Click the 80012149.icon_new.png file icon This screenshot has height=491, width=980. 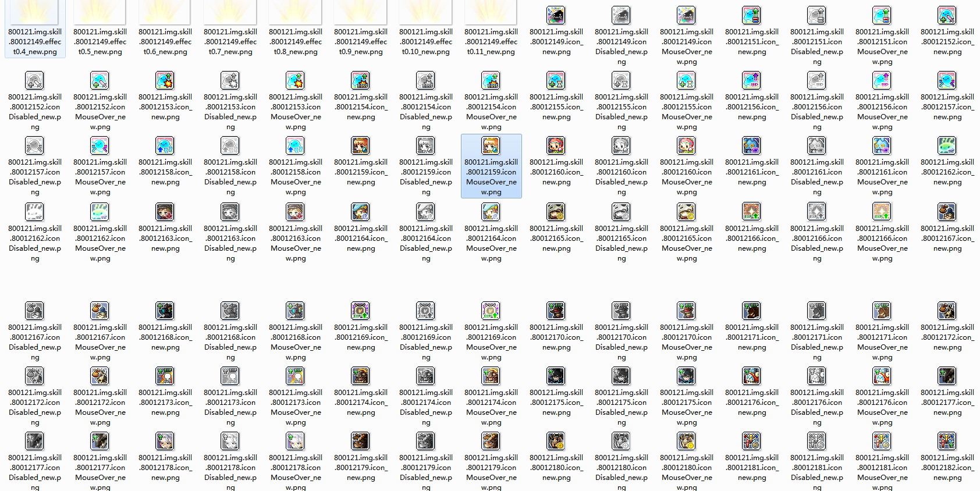[x=556, y=15]
